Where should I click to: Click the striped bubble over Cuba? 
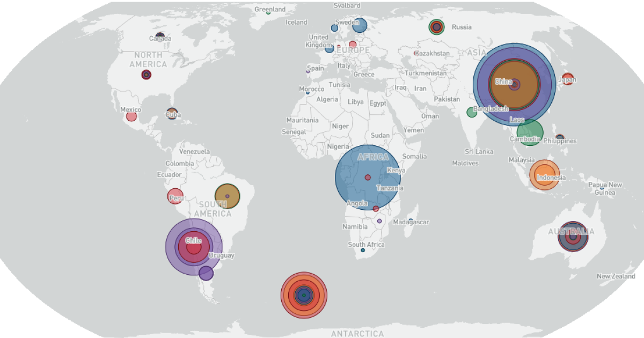pyautogui.click(x=172, y=110)
